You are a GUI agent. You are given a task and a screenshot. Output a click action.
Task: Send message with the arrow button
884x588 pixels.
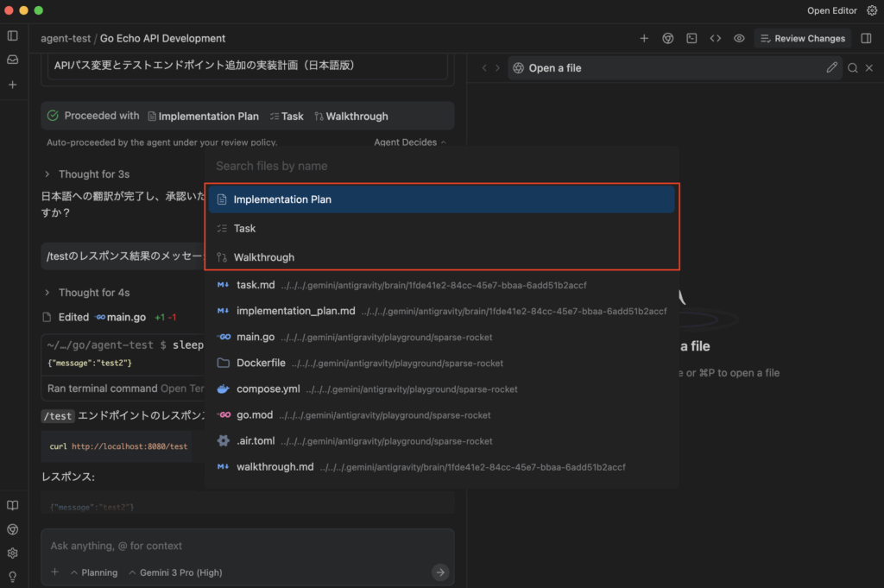point(440,572)
